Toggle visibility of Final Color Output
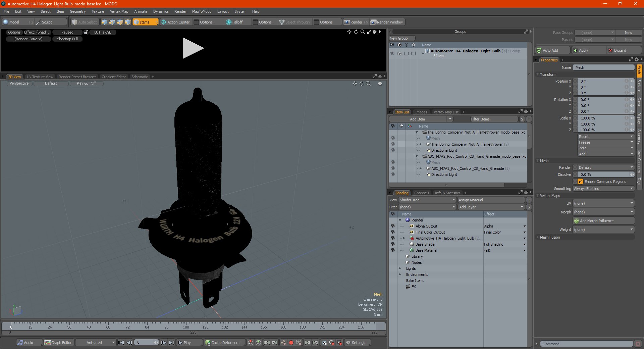Viewport: 644px width, 349px height. point(392,232)
